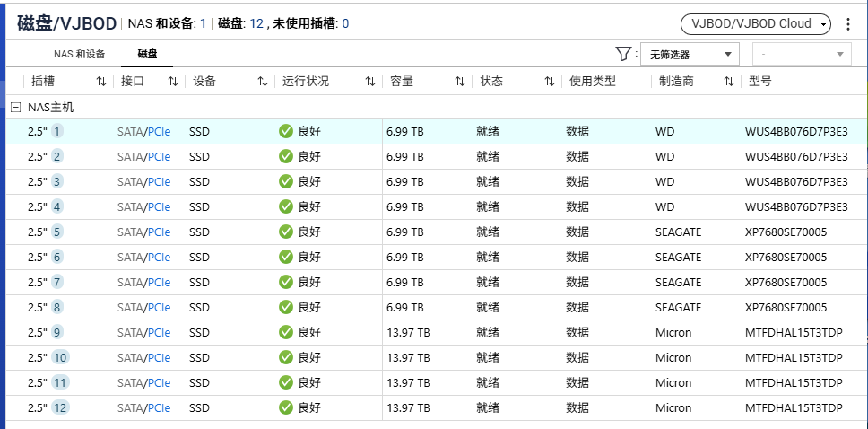Click PCIe link for slot 9
Image resolution: width=868 pixels, height=429 pixels.
click(160, 332)
